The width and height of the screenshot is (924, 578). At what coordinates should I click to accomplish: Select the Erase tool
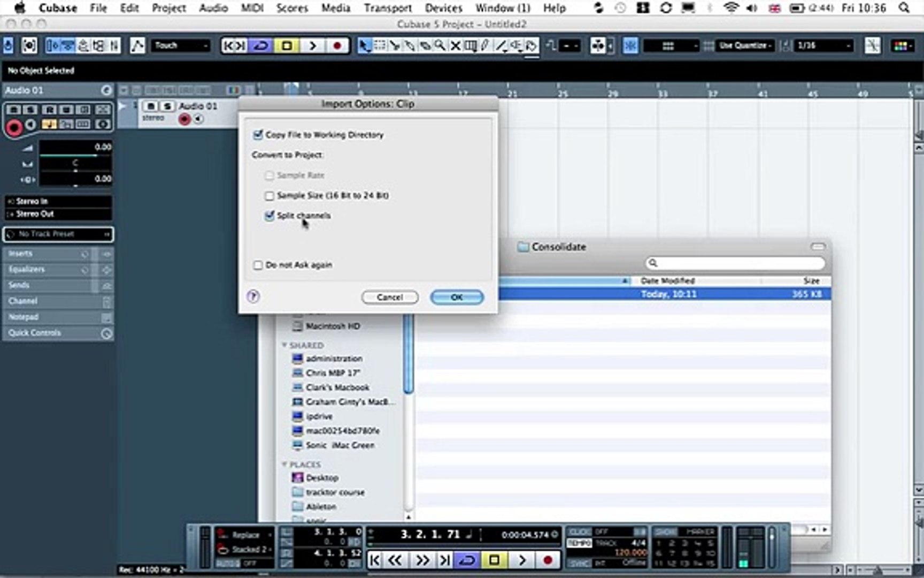pyautogui.click(x=425, y=45)
